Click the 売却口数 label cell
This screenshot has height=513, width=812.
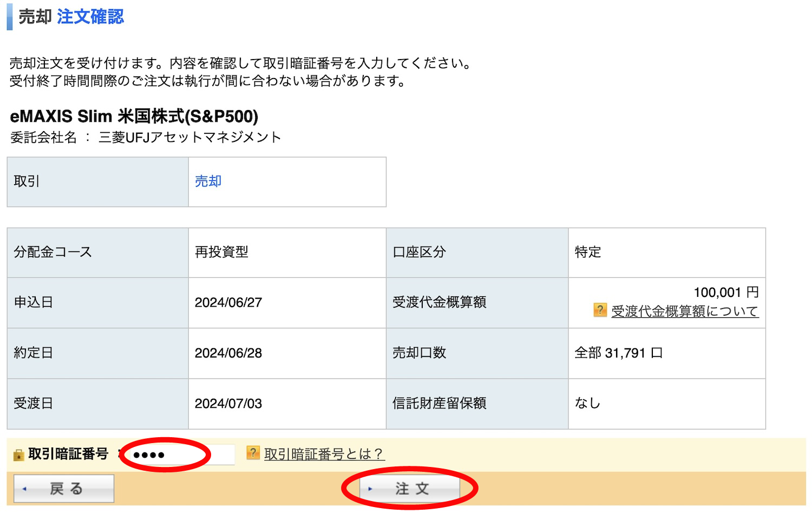(477, 353)
